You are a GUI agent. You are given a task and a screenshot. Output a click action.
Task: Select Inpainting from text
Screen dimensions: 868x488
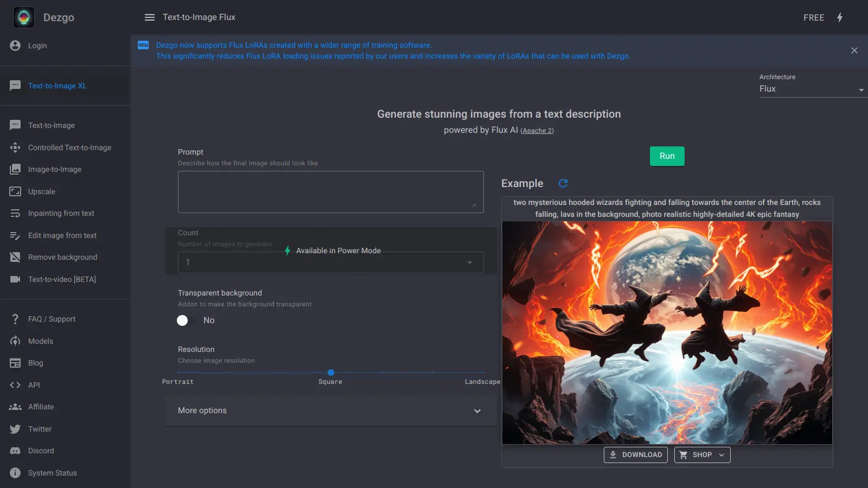(x=61, y=213)
